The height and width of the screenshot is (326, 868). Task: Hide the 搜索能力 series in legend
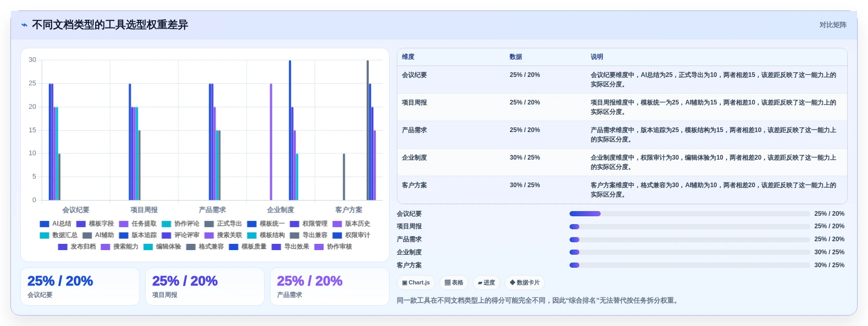coord(119,247)
